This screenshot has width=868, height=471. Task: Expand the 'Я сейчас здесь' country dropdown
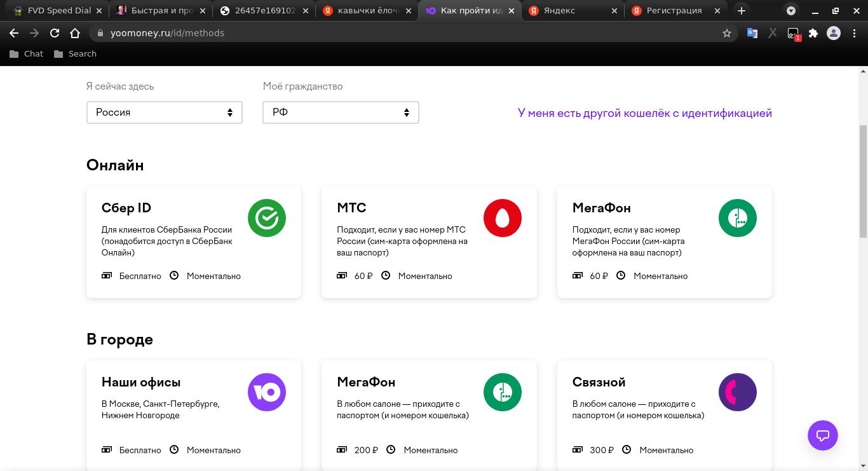point(164,113)
